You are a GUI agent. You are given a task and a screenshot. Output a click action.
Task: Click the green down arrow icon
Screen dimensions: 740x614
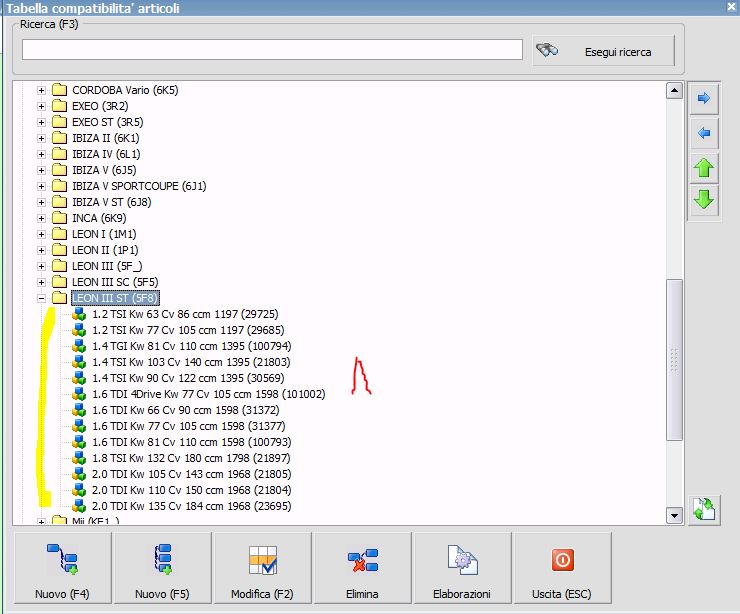click(704, 200)
